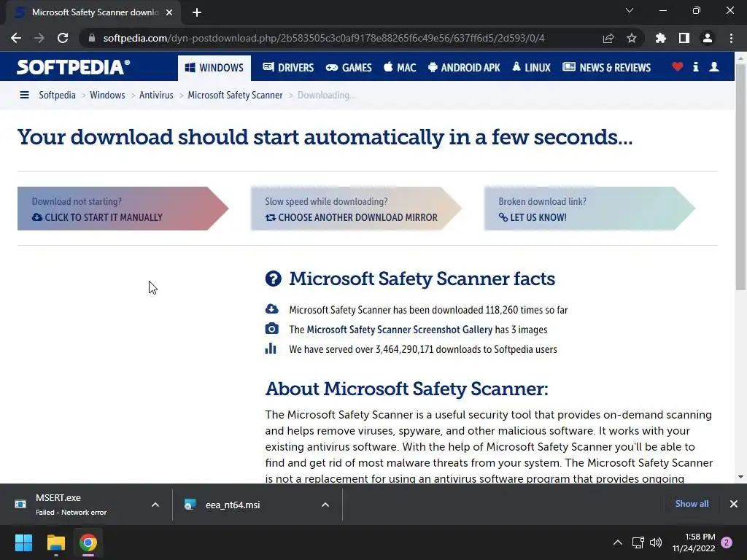Click the camera screenshot icon
The image size is (747, 560).
pyautogui.click(x=271, y=329)
